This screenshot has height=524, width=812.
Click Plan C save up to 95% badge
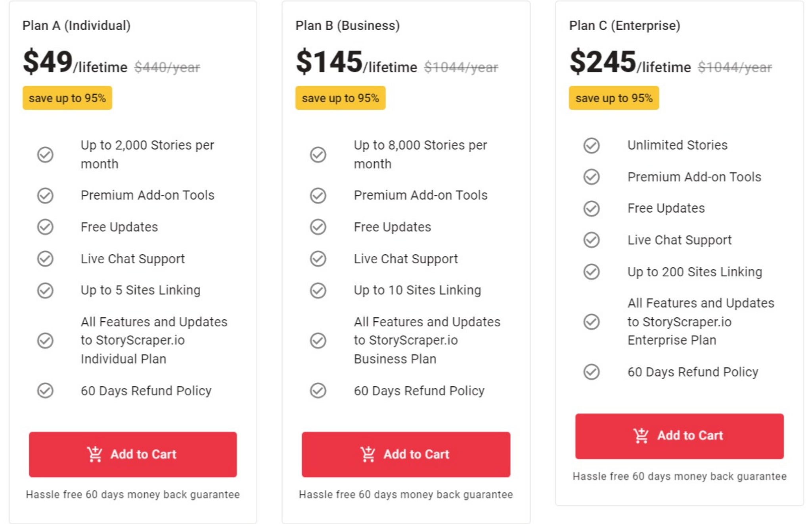(x=614, y=98)
